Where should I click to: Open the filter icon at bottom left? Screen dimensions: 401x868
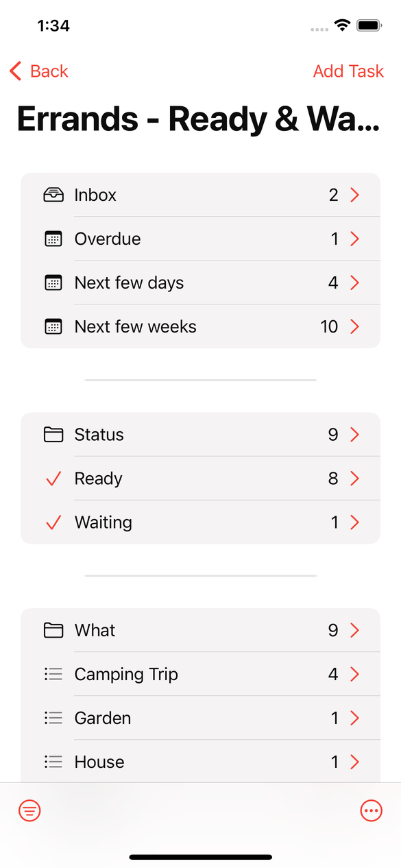pyautogui.click(x=29, y=811)
